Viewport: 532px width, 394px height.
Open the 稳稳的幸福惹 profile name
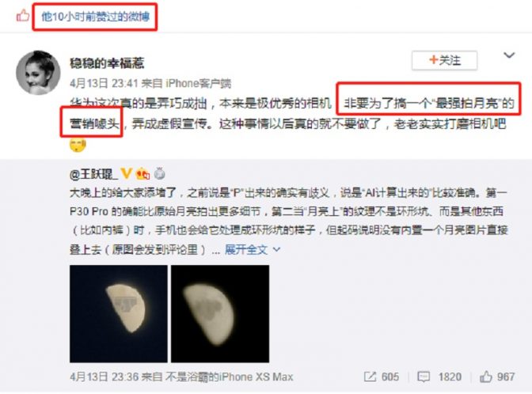107,63
